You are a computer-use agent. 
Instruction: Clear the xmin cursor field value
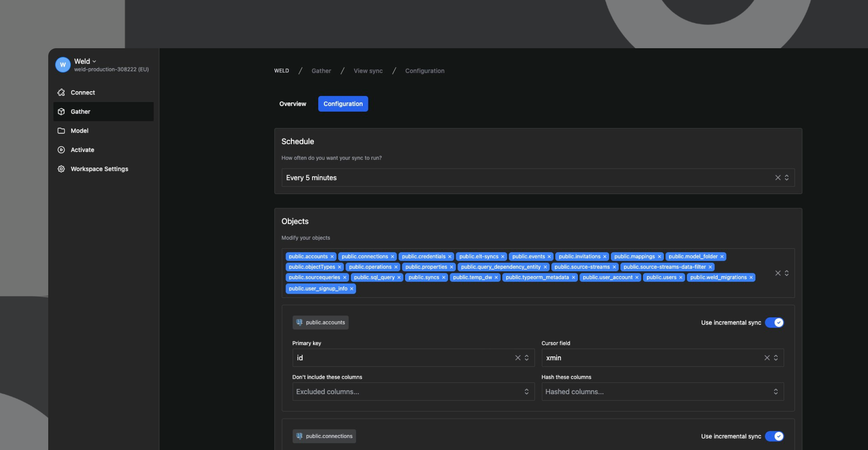point(767,358)
